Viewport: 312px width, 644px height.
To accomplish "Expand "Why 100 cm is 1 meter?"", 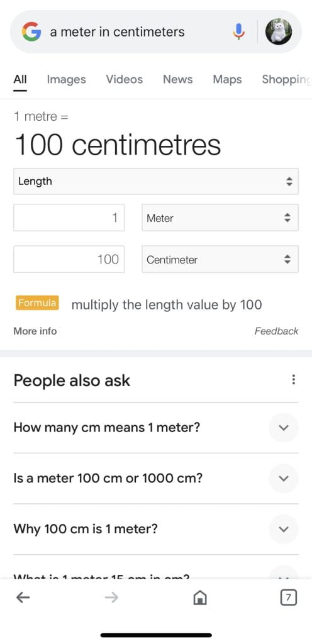I will point(156,528).
